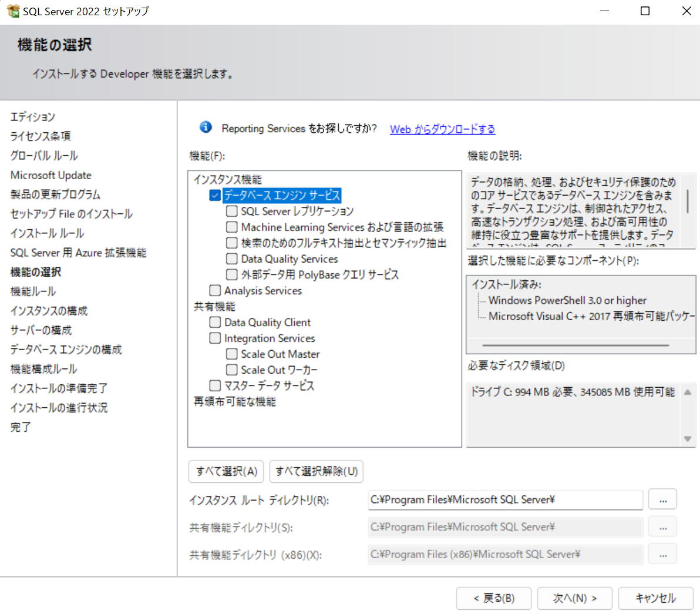This screenshot has width=700, height=614.
Task: Click the disk space scroll down arrow
Action: [688, 439]
